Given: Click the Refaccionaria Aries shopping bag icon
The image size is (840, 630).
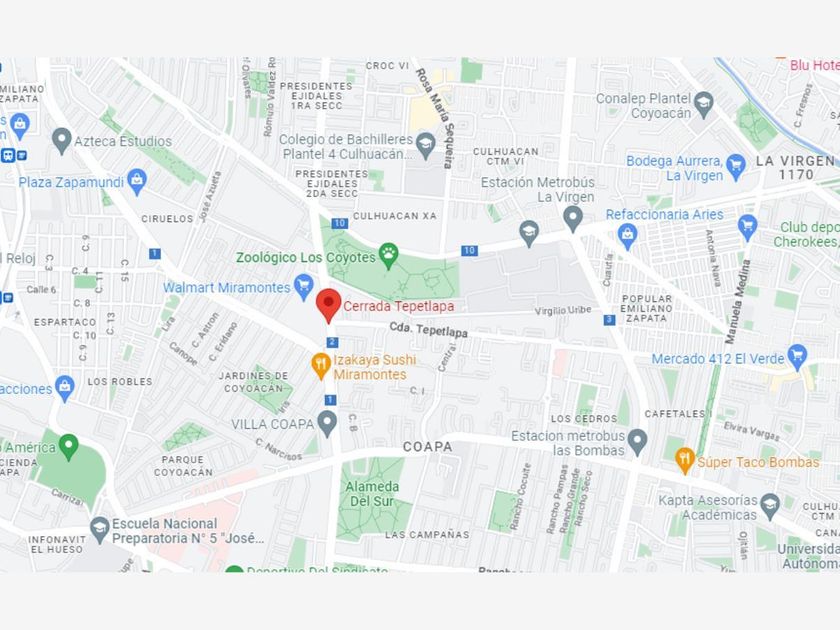Looking at the screenshot, I should pos(627,236).
